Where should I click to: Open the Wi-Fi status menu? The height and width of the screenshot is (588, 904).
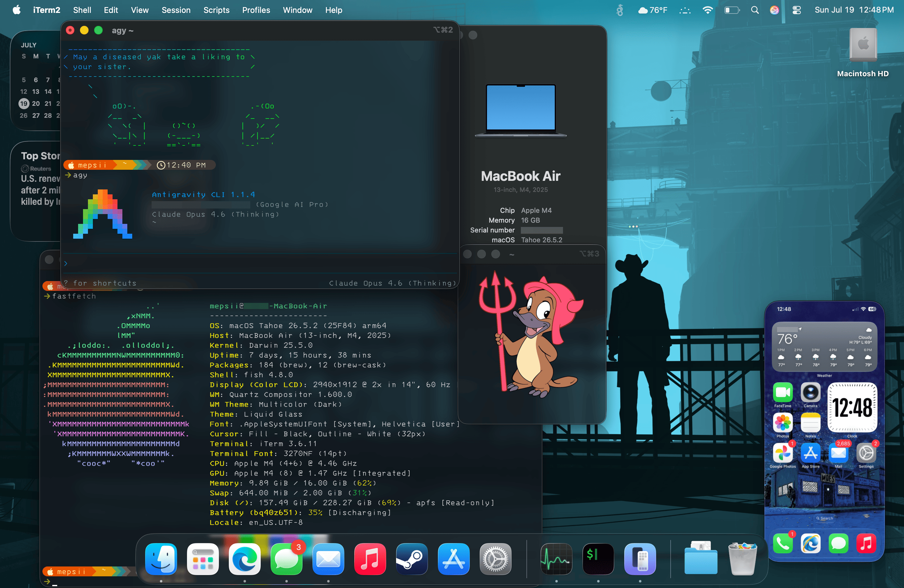pyautogui.click(x=707, y=10)
